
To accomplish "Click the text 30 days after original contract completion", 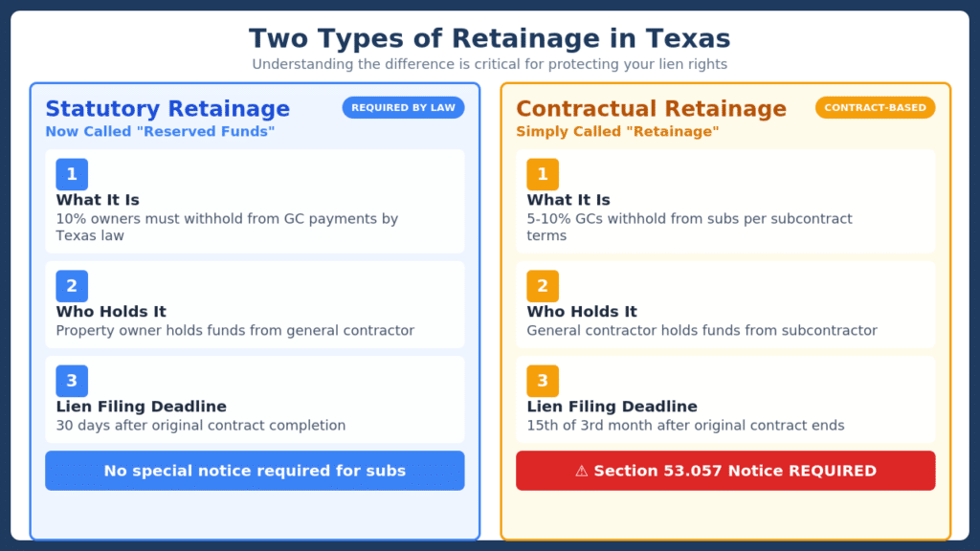I will tap(201, 426).
